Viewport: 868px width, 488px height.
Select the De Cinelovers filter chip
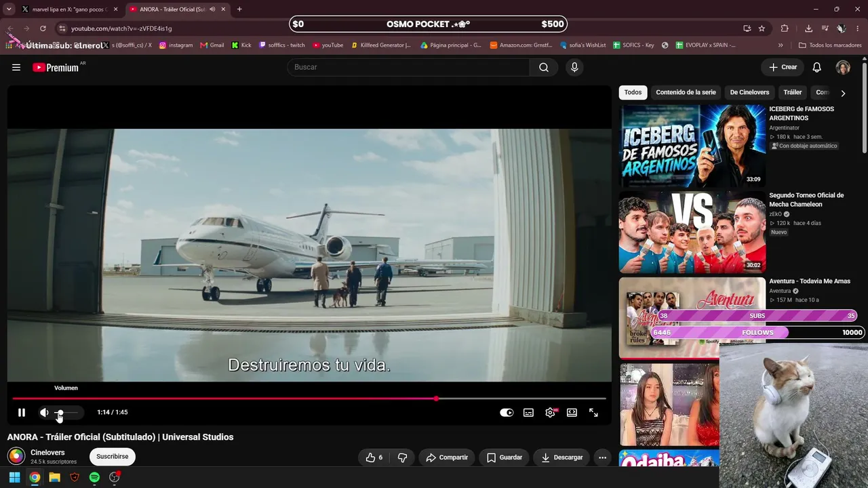click(749, 92)
